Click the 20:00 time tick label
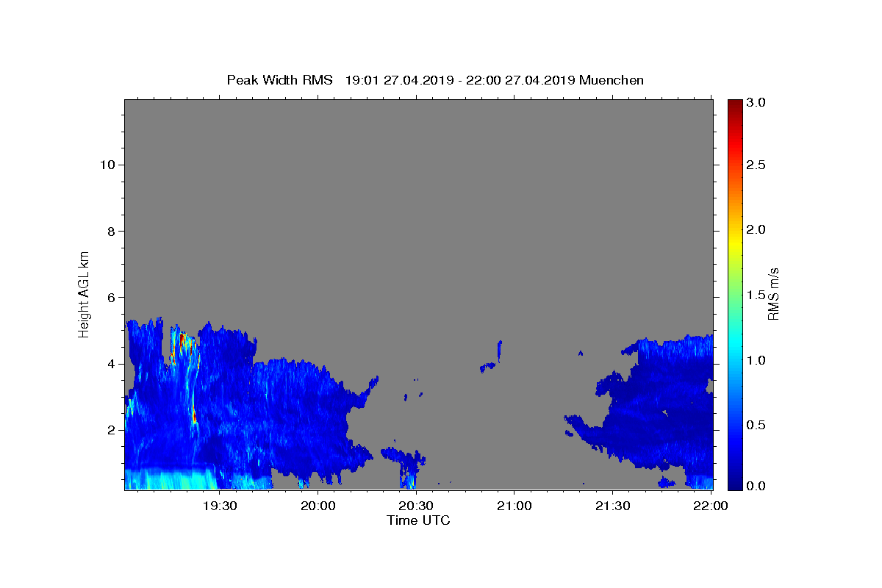882x588 pixels. click(318, 506)
